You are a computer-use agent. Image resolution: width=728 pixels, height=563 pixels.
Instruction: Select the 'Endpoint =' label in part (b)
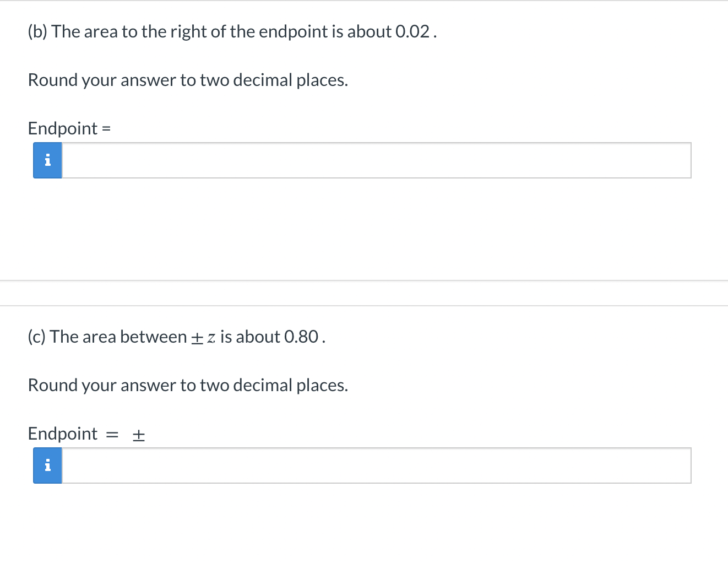pyautogui.click(x=69, y=128)
